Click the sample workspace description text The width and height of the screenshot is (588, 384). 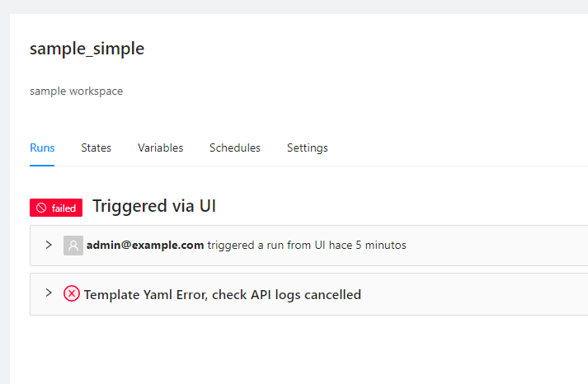pyautogui.click(x=76, y=91)
